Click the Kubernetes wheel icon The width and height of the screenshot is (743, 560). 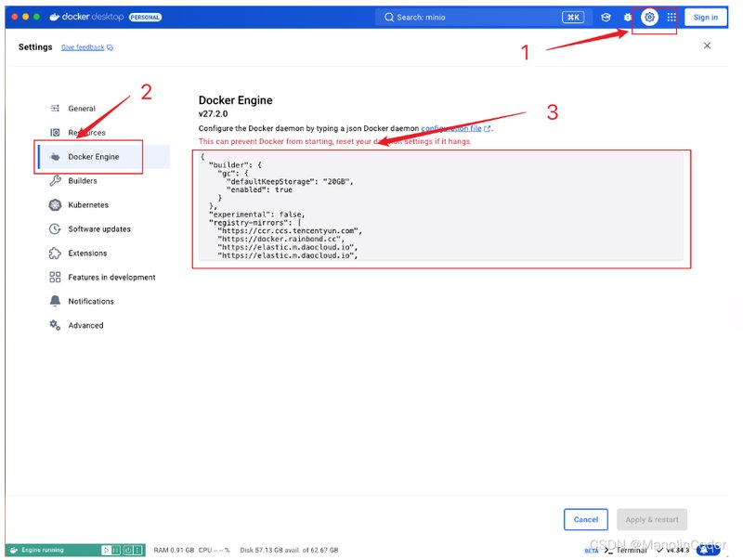click(x=55, y=205)
